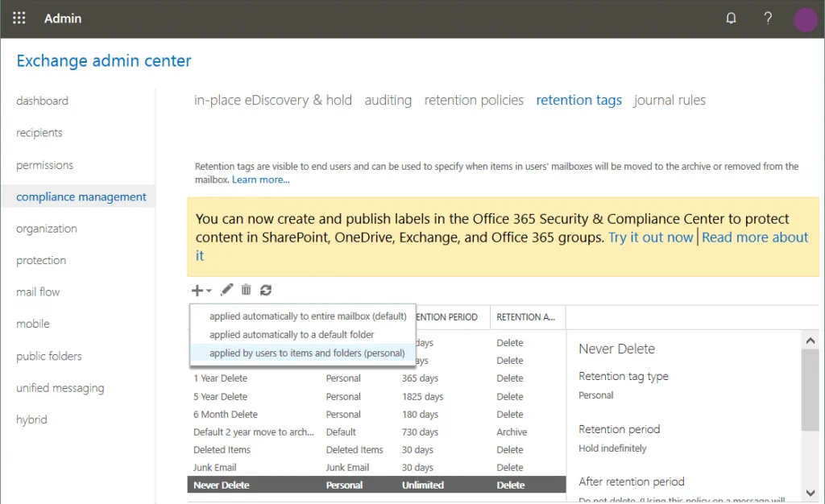Open the journal rules tab

pyautogui.click(x=670, y=100)
